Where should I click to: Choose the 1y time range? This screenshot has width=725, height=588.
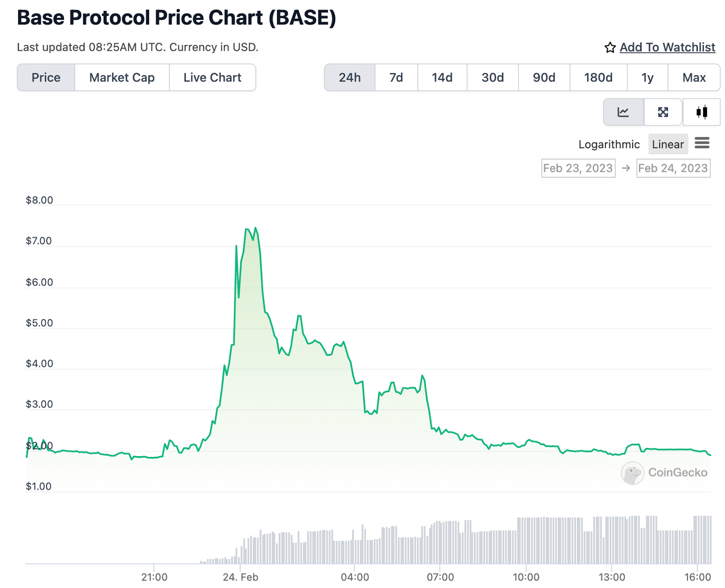pyautogui.click(x=648, y=78)
